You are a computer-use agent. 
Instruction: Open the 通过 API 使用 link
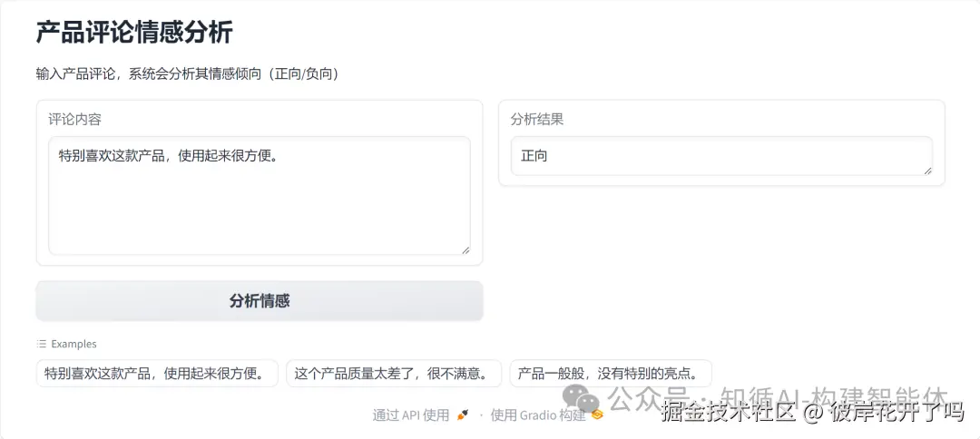click(411, 415)
